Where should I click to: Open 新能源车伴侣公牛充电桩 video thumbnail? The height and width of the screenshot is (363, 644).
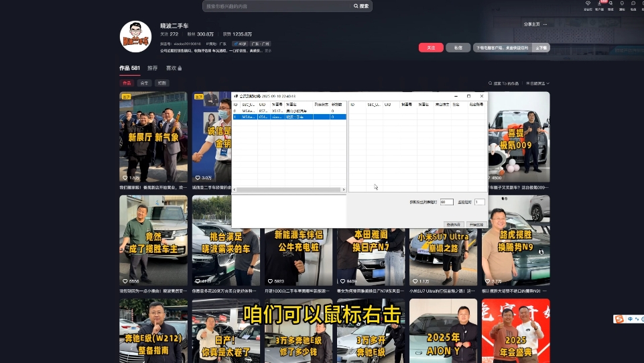pyautogui.click(x=299, y=257)
